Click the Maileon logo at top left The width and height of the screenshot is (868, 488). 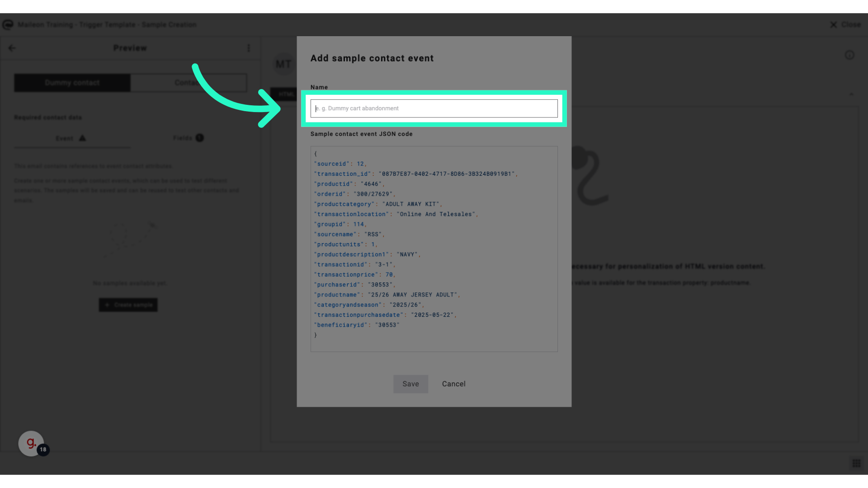[8, 24]
